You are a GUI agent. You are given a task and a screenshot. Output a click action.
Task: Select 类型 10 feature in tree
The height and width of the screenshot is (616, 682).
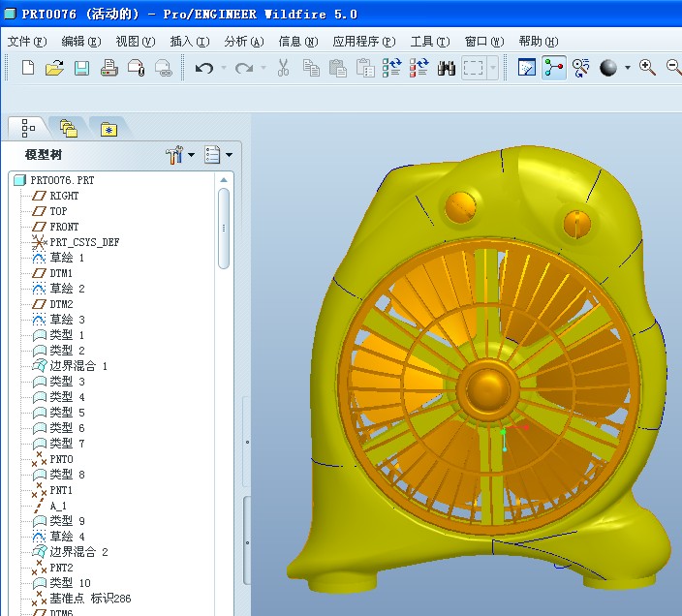tap(61, 583)
